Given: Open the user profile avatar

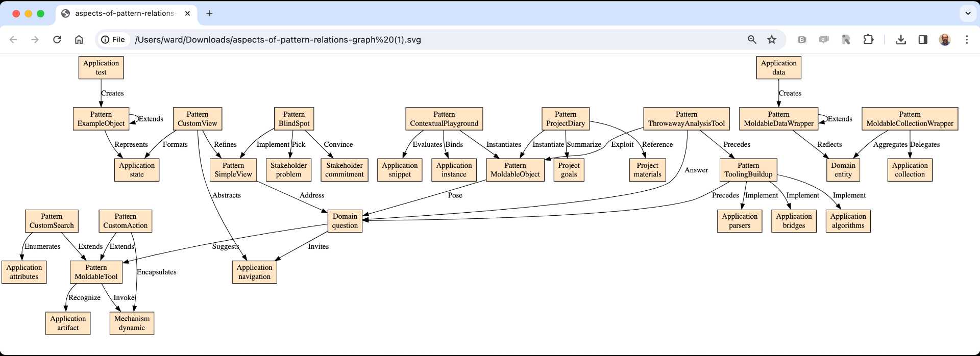Looking at the screenshot, I should pos(945,39).
